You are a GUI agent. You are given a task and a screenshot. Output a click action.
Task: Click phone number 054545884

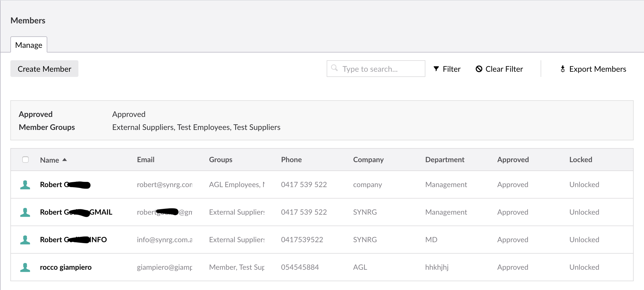click(x=300, y=267)
